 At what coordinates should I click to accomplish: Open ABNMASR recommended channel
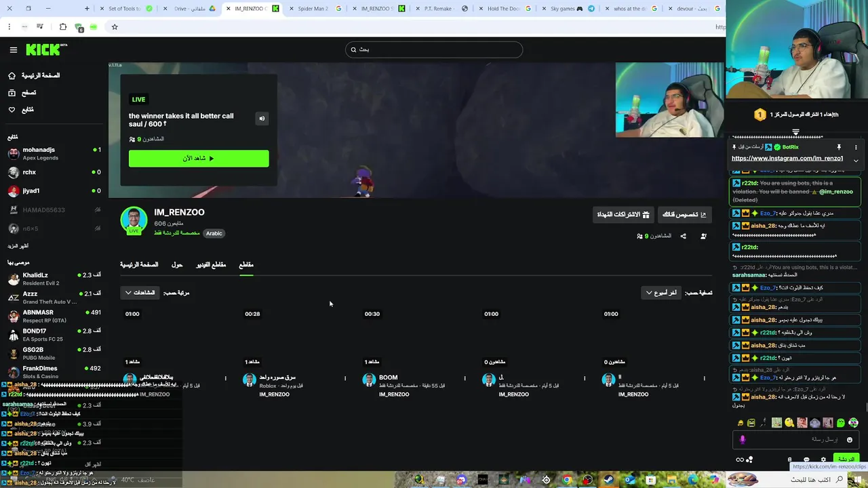(x=54, y=316)
